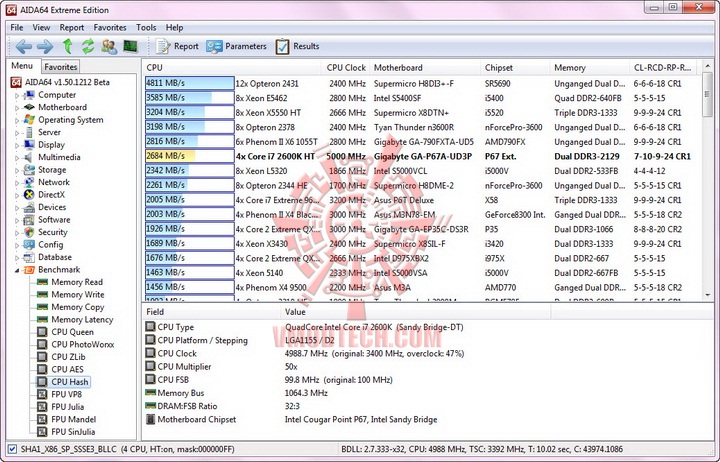Select the Network tree node
720x462 pixels.
pos(54,182)
